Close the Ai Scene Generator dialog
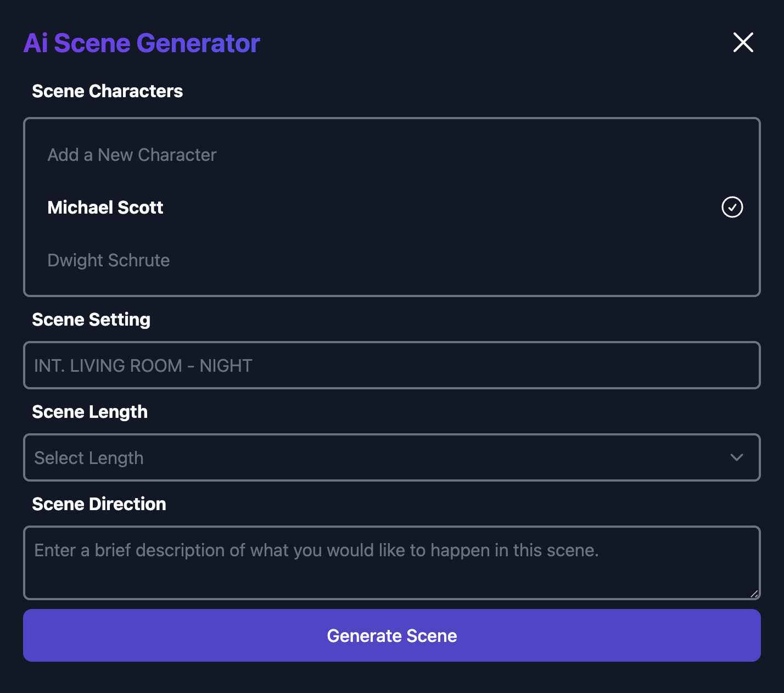 coord(743,42)
